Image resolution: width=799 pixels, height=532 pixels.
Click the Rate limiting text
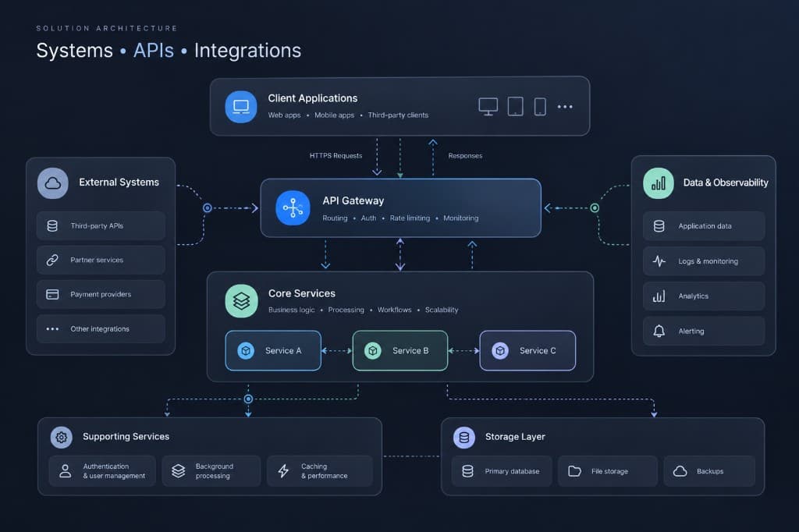410,218
